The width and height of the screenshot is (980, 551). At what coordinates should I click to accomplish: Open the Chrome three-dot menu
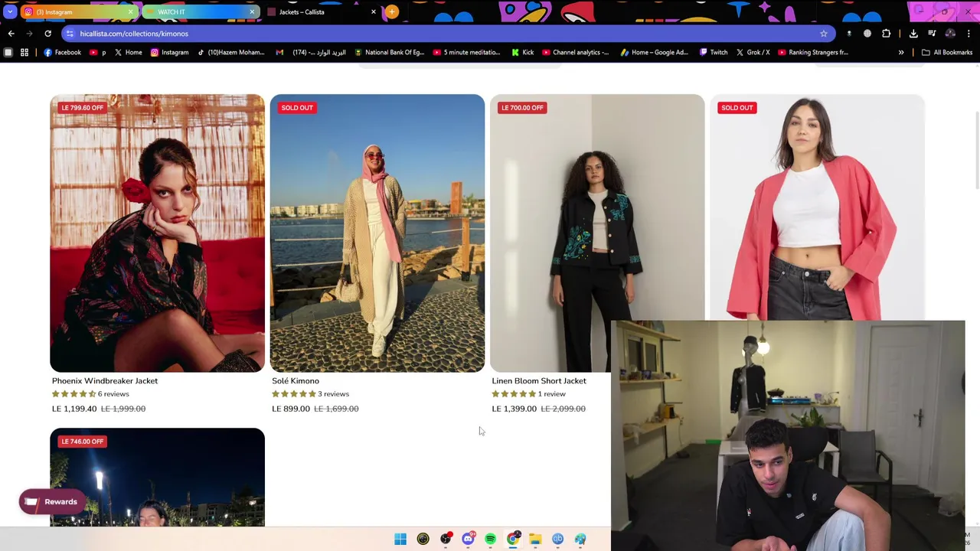(x=969, y=34)
